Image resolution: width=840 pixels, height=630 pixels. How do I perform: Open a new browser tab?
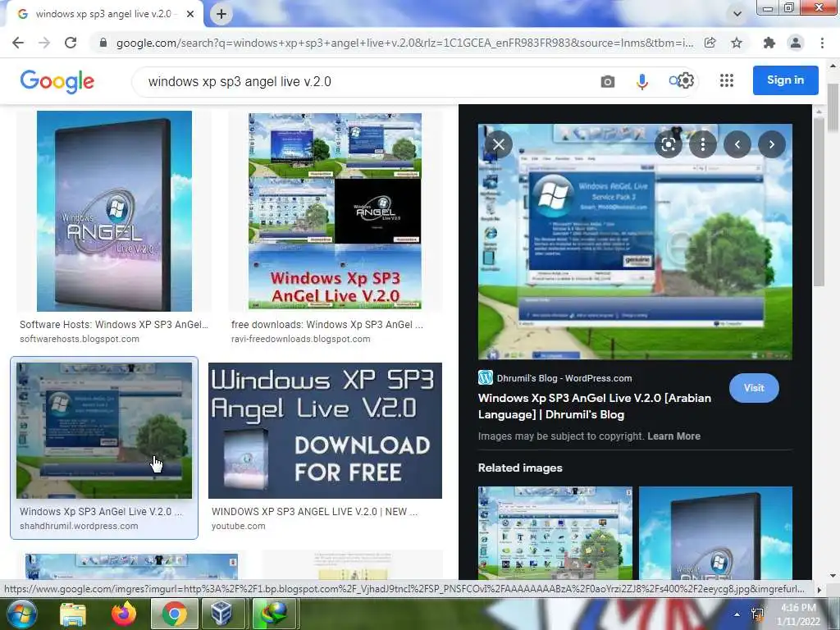(221, 14)
